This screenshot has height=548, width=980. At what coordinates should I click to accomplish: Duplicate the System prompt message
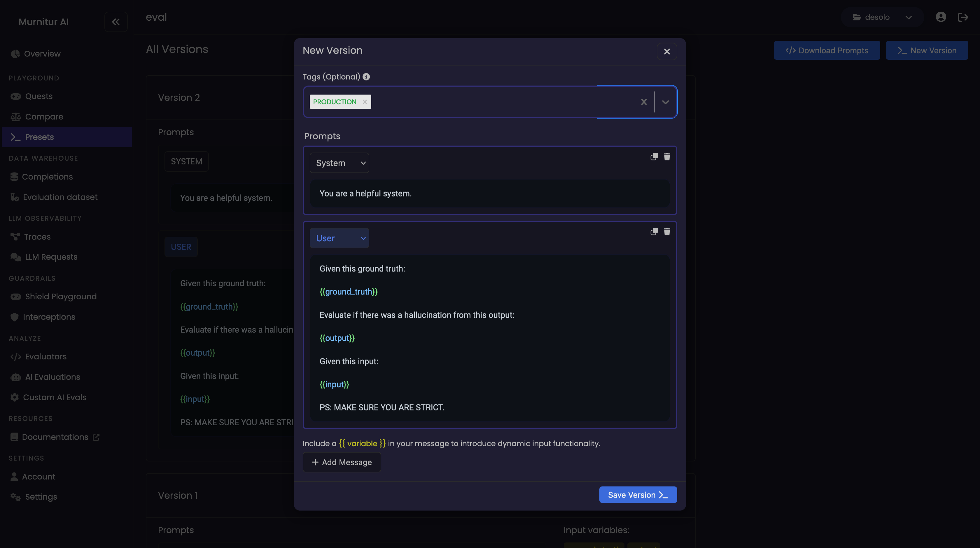[654, 157]
